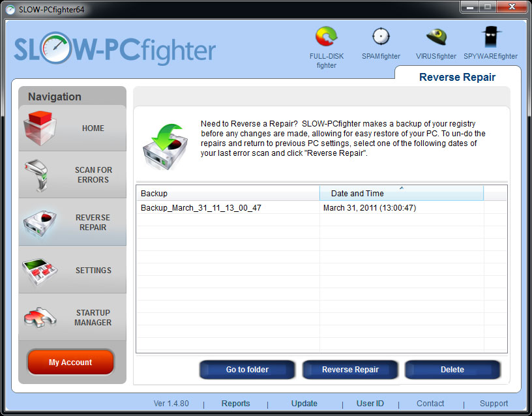Sort by the Date and Time column
The width and height of the screenshot is (532, 416).
point(401,193)
